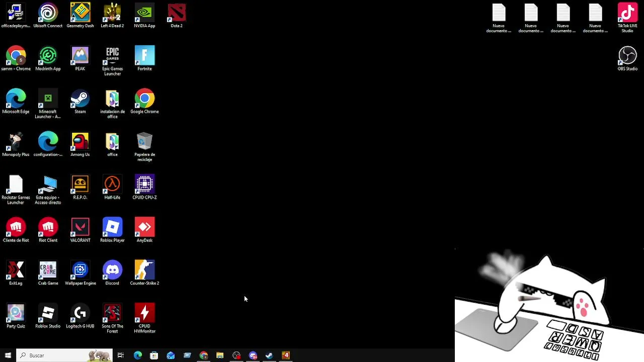Select the Papelera de reciclaje icon
Screen dimensions: 644x362
[x=144, y=147]
